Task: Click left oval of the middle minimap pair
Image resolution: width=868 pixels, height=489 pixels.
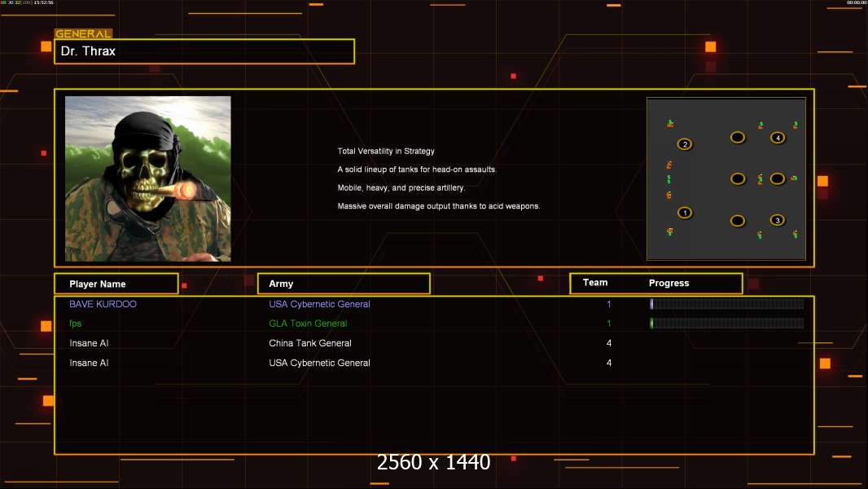Action: pyautogui.click(x=738, y=178)
